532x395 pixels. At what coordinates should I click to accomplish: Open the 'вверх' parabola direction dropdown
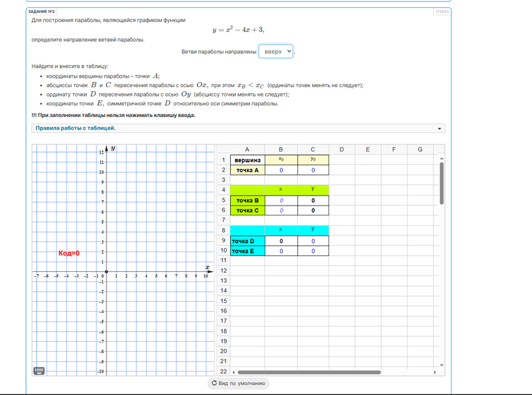pos(276,51)
